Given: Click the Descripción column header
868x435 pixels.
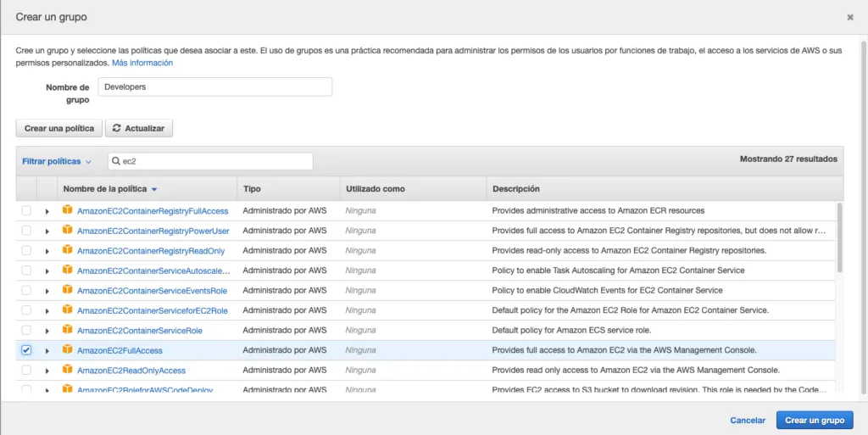Looking at the screenshot, I should (x=516, y=189).
